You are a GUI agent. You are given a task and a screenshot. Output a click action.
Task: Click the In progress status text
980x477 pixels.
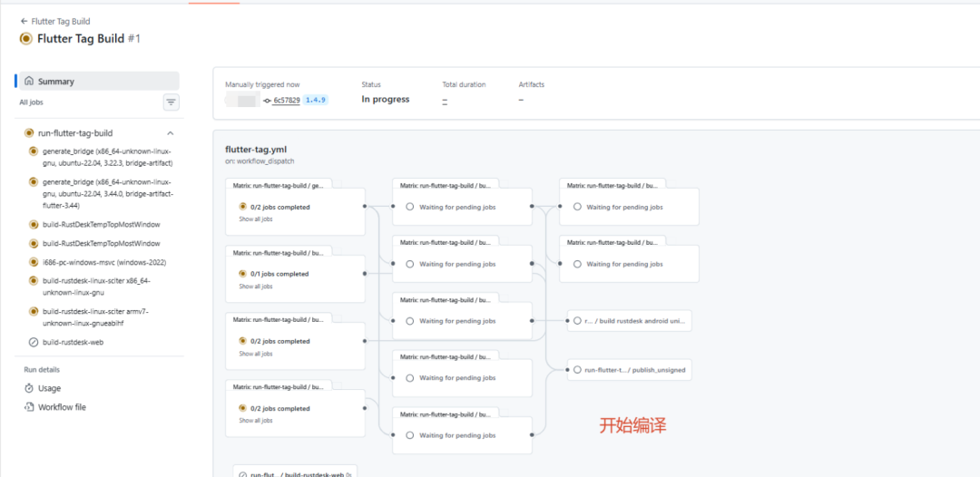point(386,99)
